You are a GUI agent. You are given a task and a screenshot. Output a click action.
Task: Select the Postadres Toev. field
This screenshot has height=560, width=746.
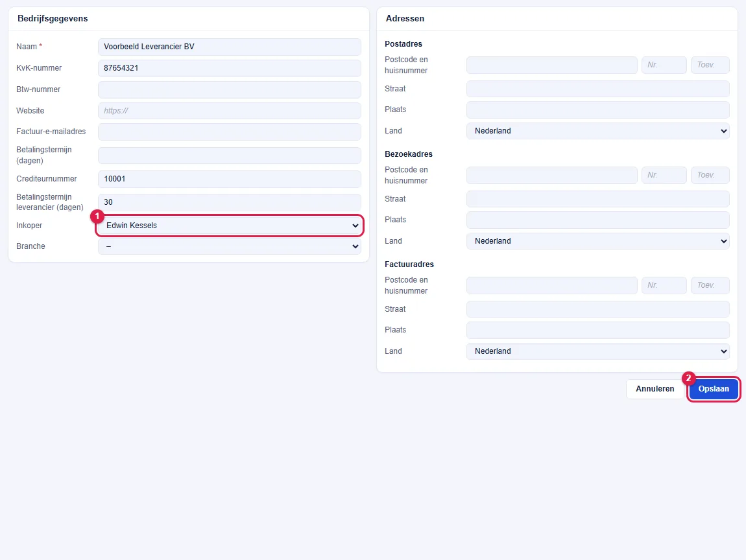(x=710, y=65)
